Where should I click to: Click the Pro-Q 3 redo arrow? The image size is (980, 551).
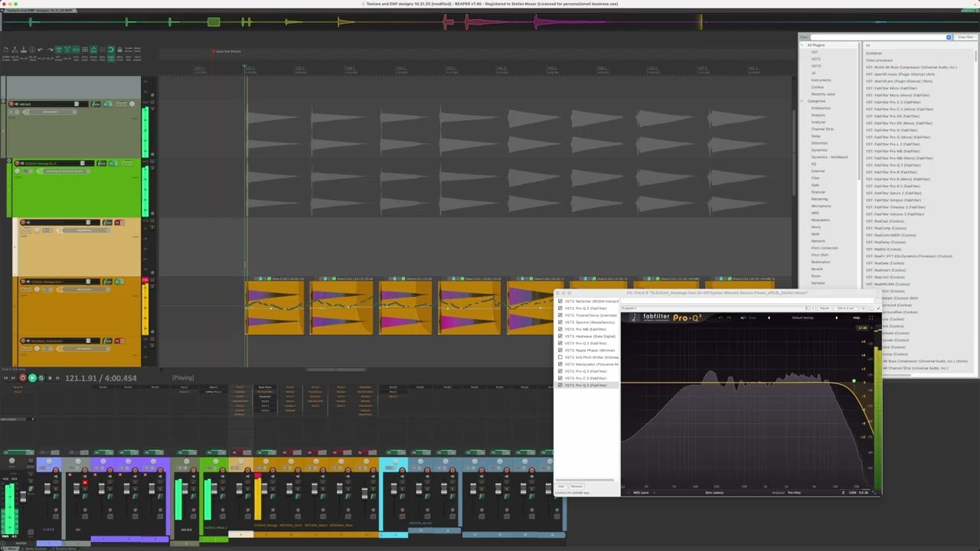tap(730, 318)
